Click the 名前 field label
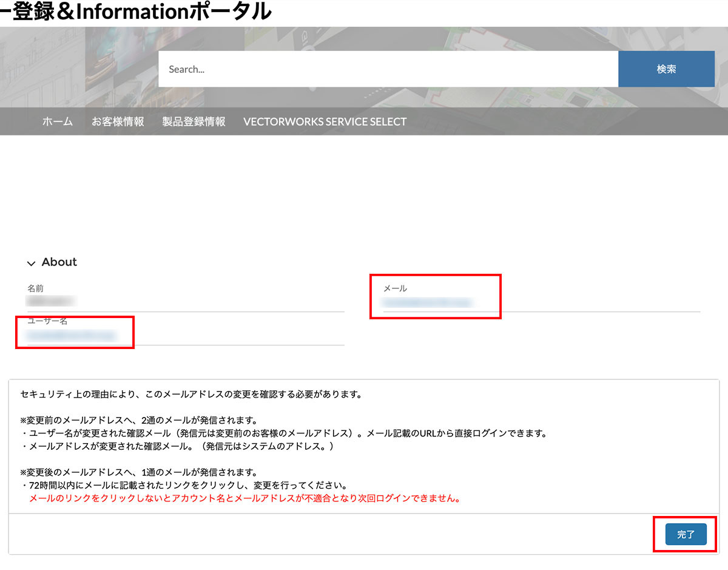728x570 pixels. pos(35,288)
